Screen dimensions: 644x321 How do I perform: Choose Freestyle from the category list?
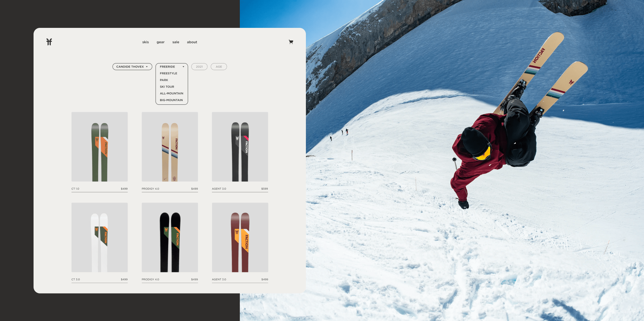coord(168,74)
